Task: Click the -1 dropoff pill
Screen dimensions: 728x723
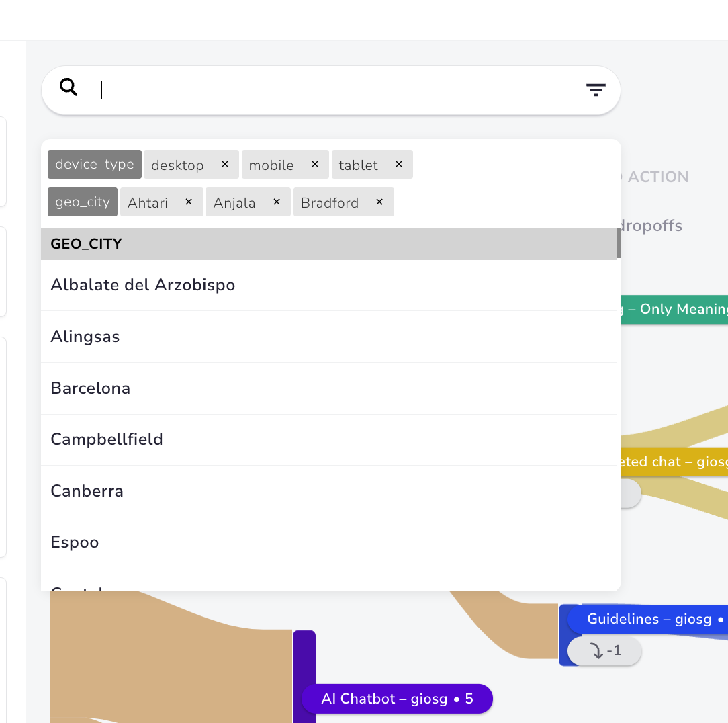Action: [604, 650]
